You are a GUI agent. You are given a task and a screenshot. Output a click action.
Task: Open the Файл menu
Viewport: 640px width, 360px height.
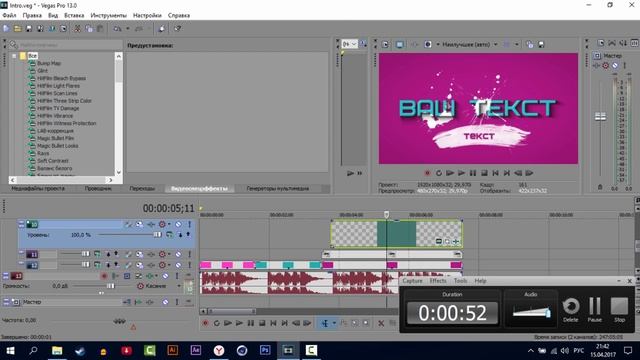pos(9,15)
